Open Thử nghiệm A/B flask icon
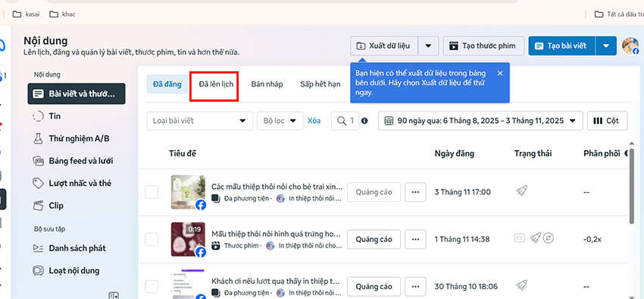Image resolution: width=644 pixels, height=299 pixels. 38,139
